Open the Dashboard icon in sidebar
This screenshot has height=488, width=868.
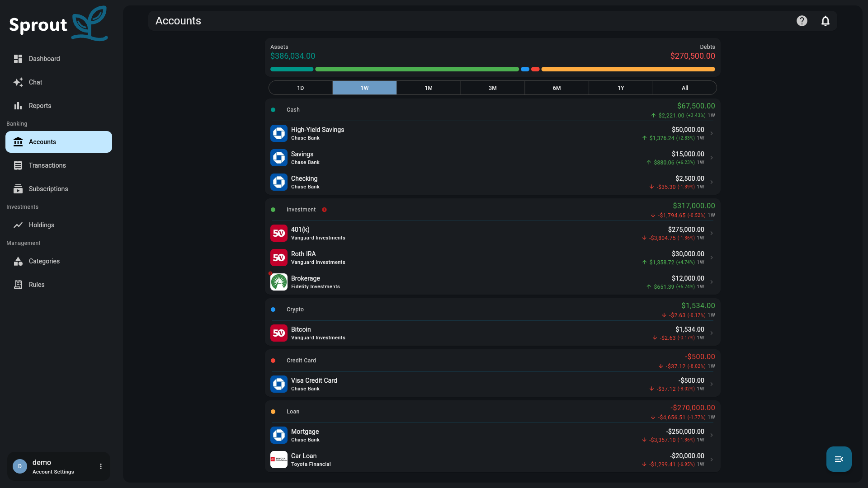tap(18, 59)
